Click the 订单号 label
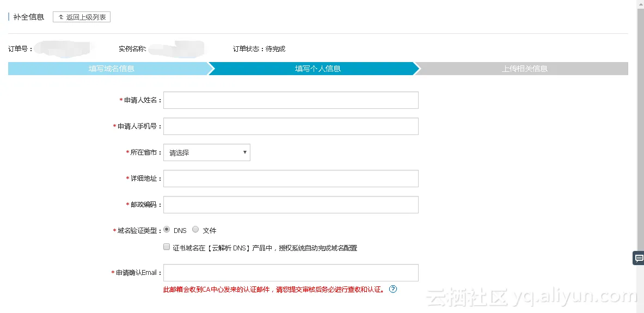644x313 pixels. tap(20, 49)
